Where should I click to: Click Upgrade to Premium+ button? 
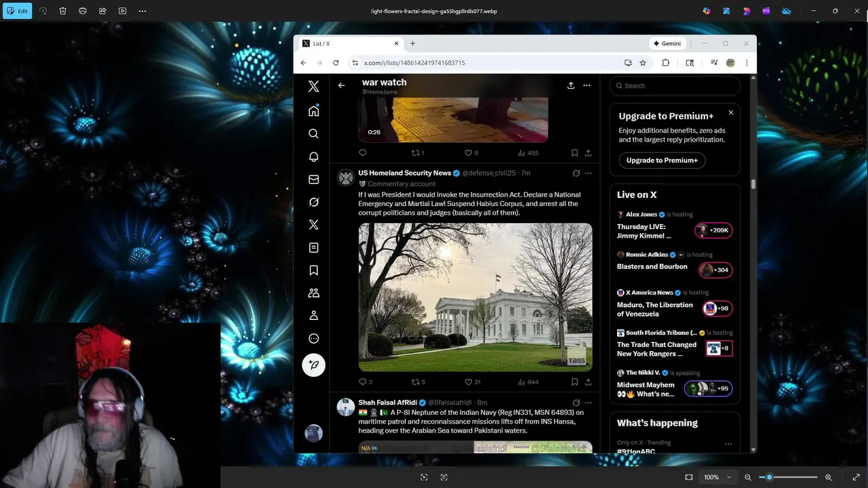pos(662,161)
